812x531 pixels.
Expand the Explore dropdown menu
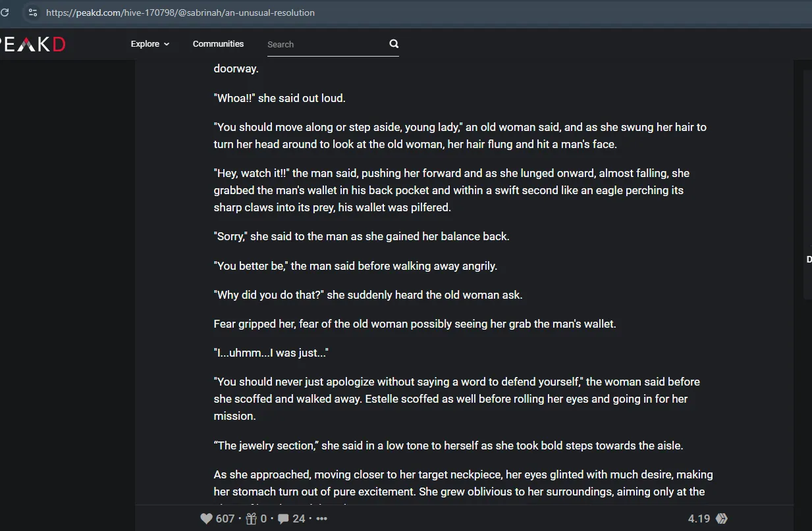click(x=150, y=44)
